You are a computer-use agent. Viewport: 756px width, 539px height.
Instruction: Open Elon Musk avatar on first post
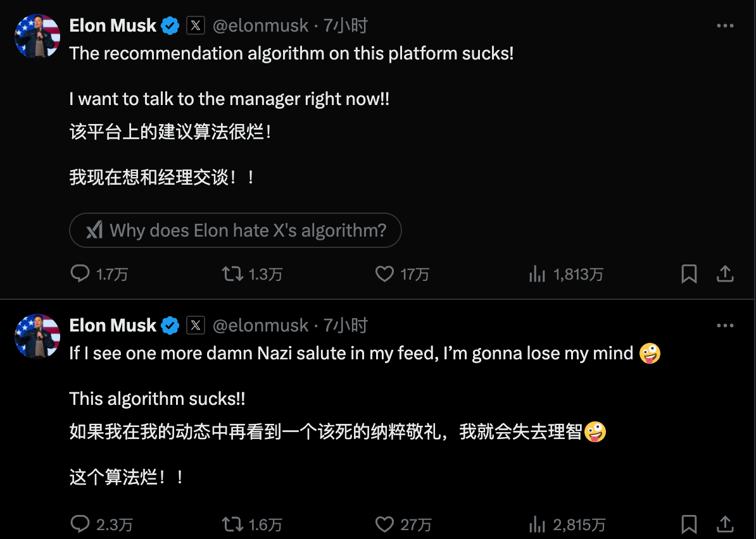click(x=37, y=37)
